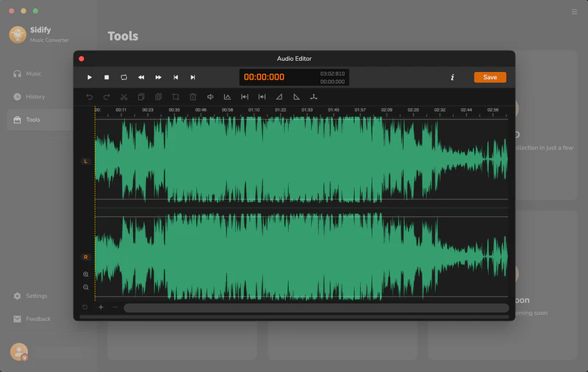
Task: Skip to start of track
Action: tap(176, 77)
